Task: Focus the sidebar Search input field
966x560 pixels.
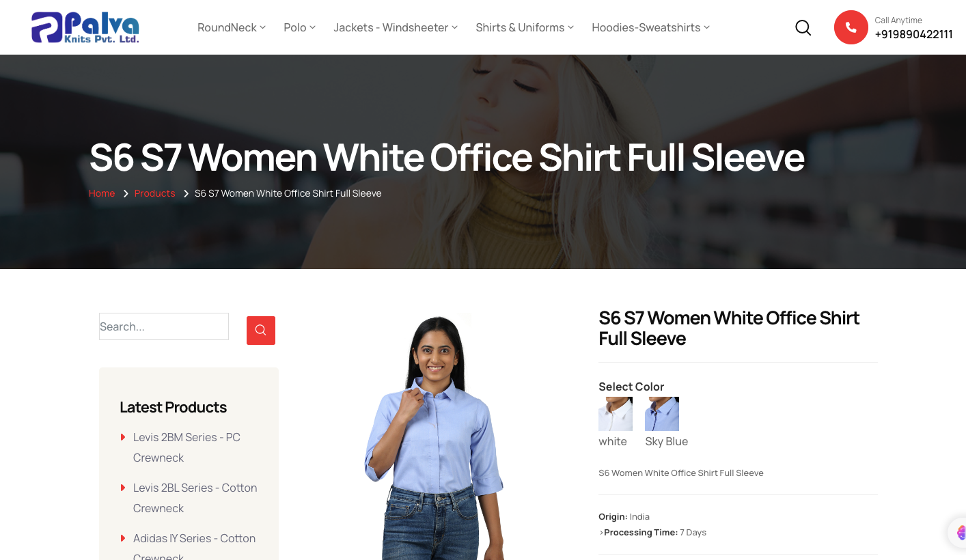Action: (x=164, y=326)
